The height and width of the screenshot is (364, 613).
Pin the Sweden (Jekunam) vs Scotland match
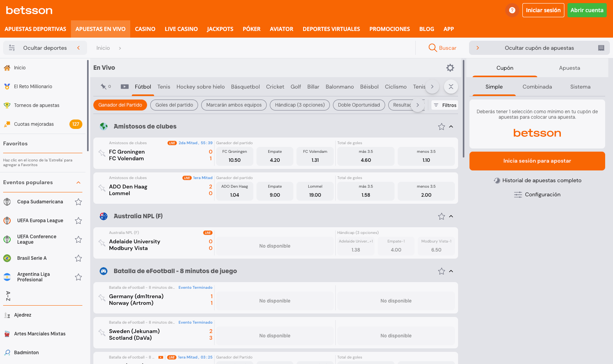click(102, 333)
